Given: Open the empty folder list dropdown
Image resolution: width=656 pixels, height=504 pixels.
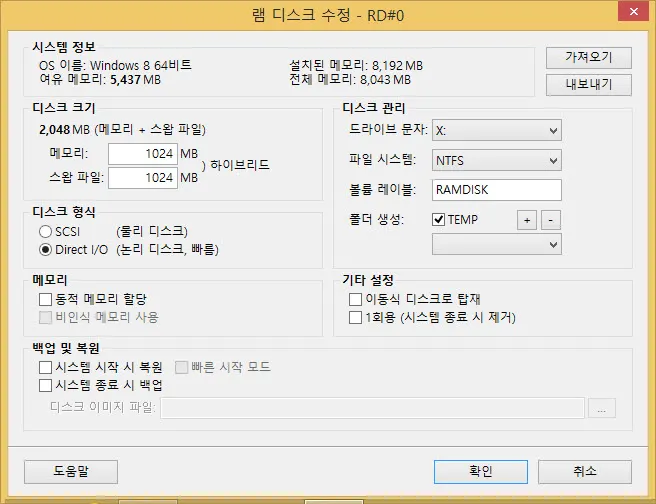Looking at the screenshot, I should click(496, 243).
